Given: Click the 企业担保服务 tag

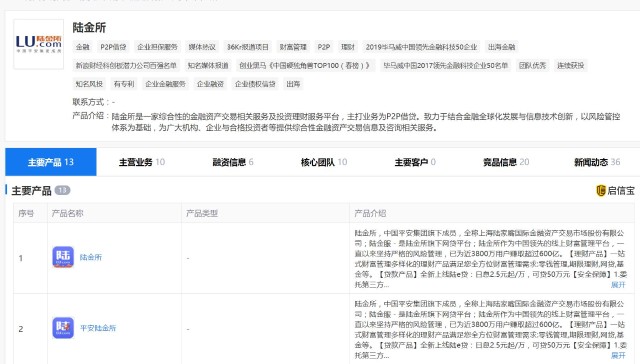Looking at the screenshot, I should point(157,47).
